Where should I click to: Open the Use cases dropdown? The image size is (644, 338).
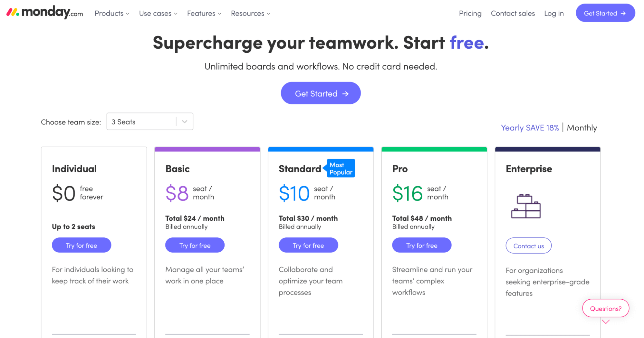pos(158,13)
